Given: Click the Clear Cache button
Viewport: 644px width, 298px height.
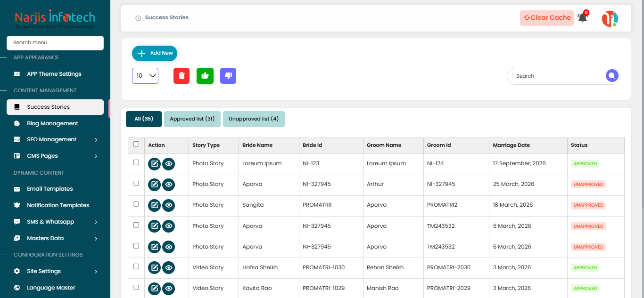Looking at the screenshot, I should 547,18.
